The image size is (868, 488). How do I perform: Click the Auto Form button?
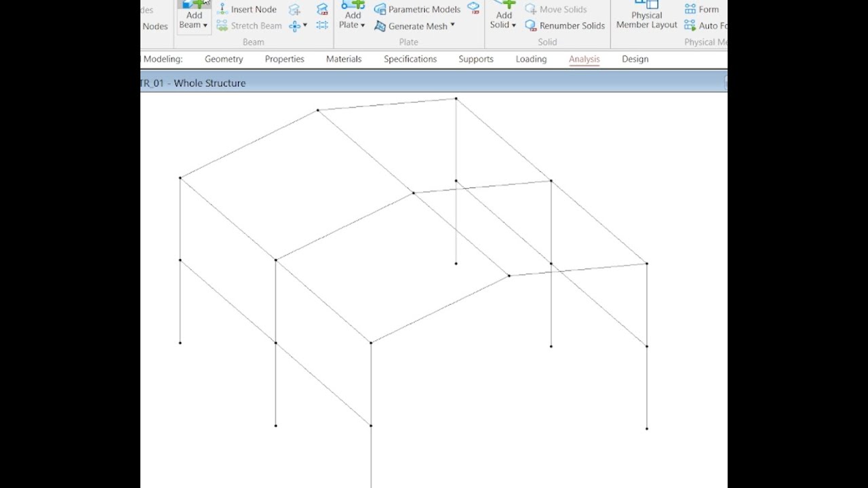tap(705, 26)
